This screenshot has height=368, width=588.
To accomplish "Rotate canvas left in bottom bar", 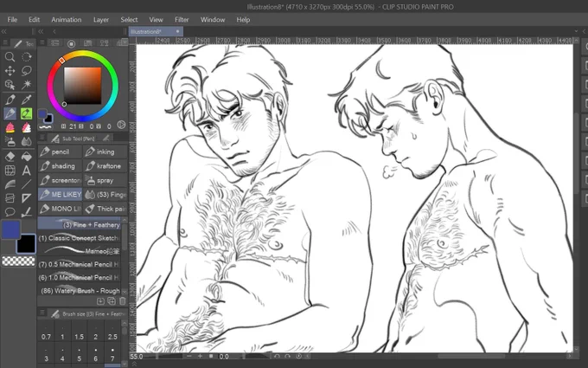I will click(277, 356).
